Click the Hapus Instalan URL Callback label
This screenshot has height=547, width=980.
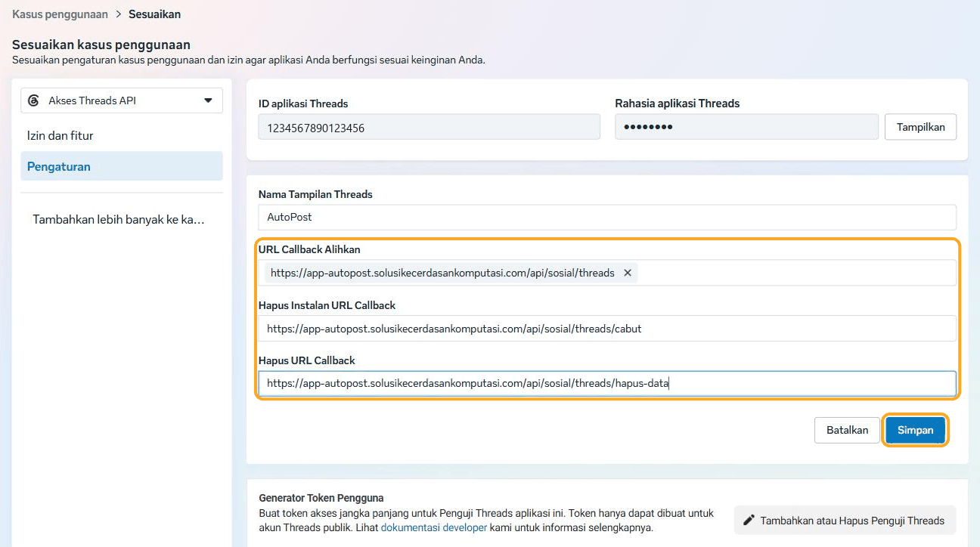coord(327,305)
